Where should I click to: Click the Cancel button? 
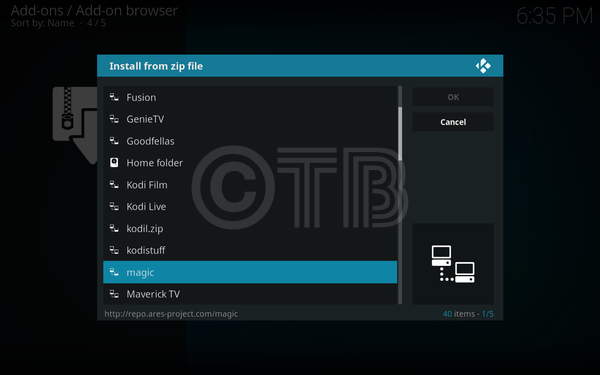click(x=453, y=122)
